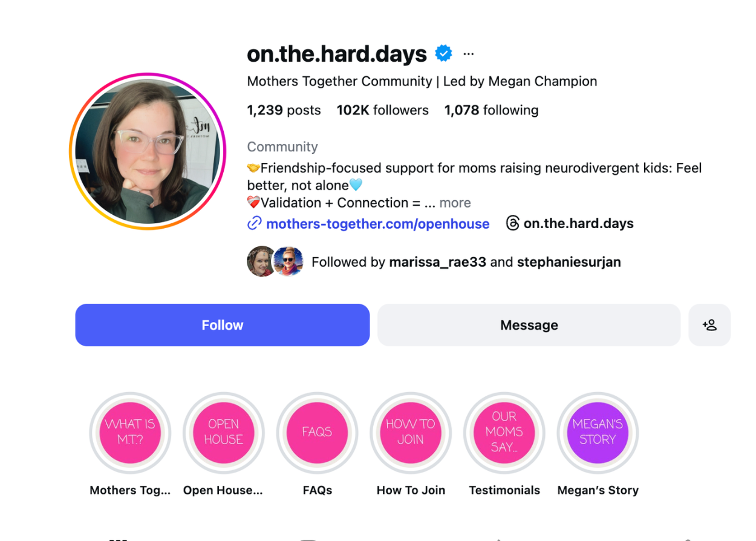Open the add-person suggestions icon button

(709, 325)
